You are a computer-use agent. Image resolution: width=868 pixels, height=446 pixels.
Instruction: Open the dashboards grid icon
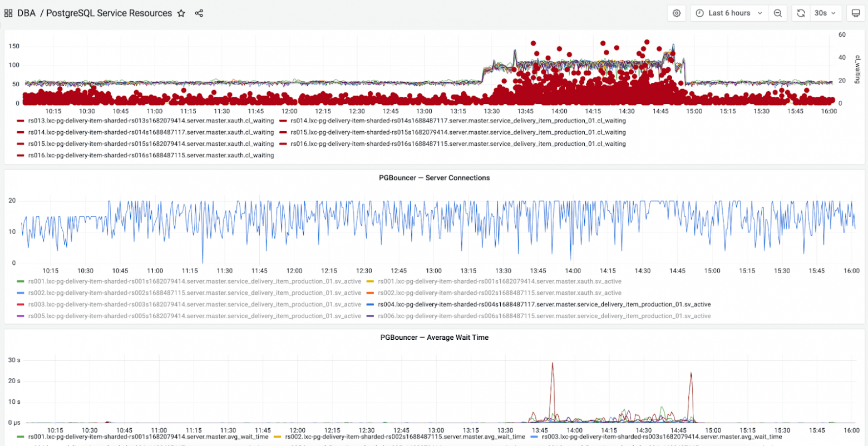pos(8,13)
